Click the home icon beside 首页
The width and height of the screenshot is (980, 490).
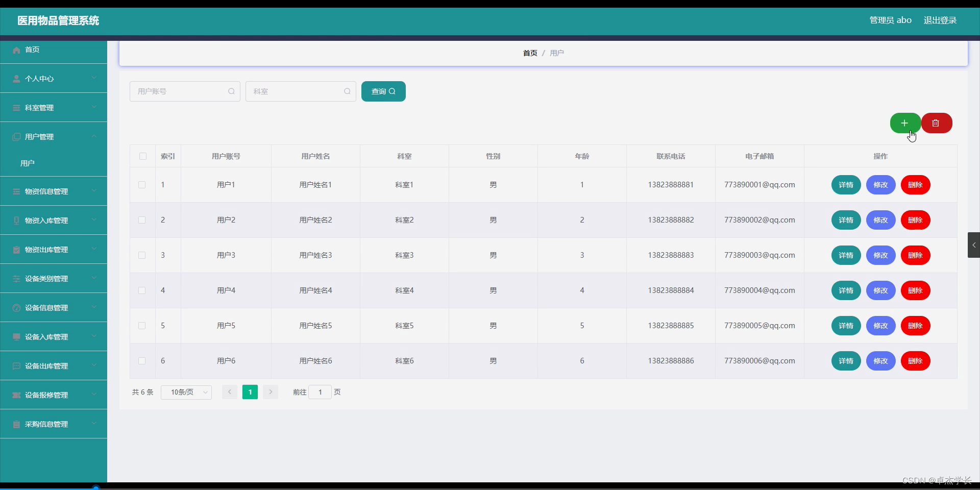pos(17,50)
